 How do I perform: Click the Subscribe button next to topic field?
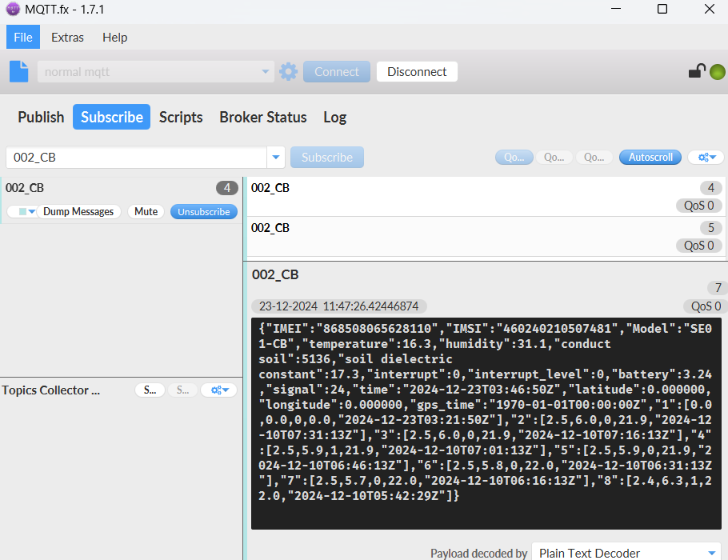coord(327,158)
